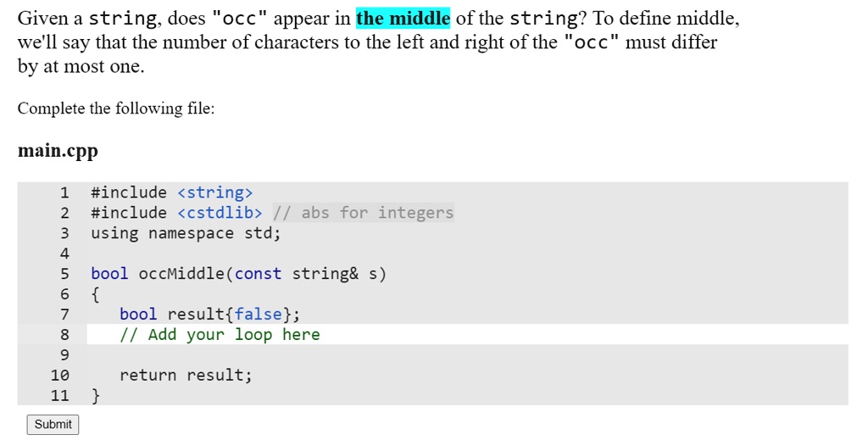Click line number 11 in the gutter
Viewport: 868px width, 440px height.
point(60,395)
